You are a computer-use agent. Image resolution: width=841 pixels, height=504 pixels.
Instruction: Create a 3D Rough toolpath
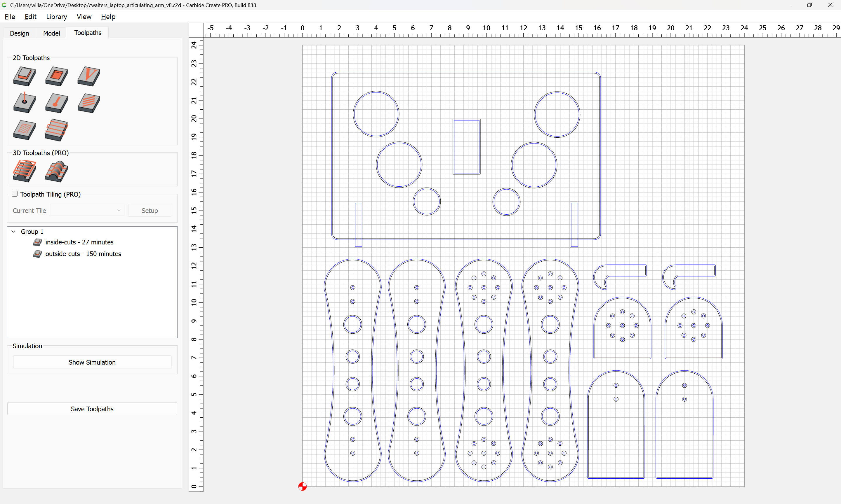click(x=24, y=171)
